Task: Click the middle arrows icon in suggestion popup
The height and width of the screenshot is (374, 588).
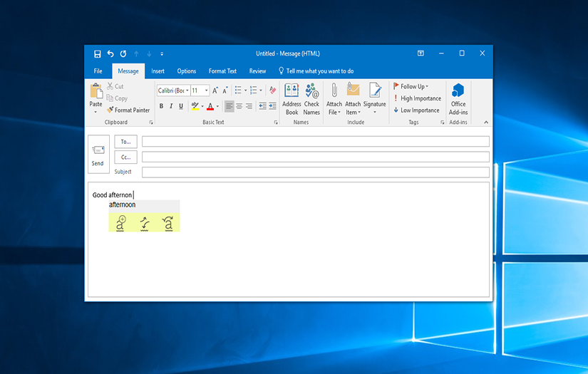Action: (x=145, y=224)
